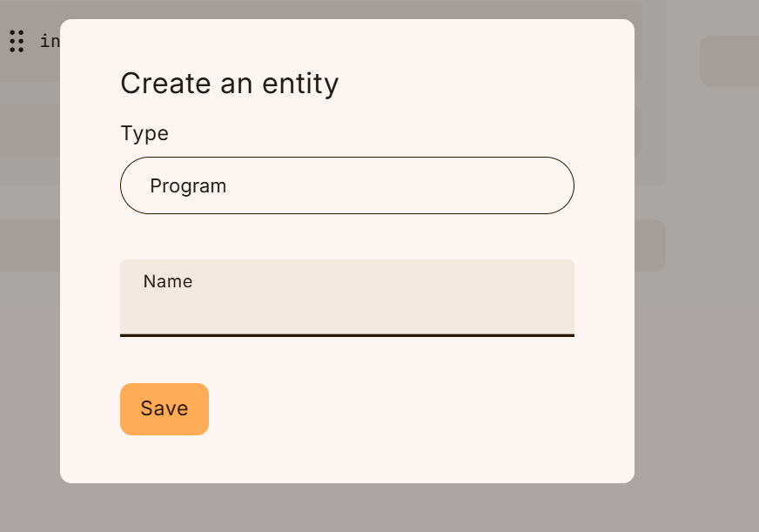Click the dimmed wide bar right of the dialog

coord(650,246)
